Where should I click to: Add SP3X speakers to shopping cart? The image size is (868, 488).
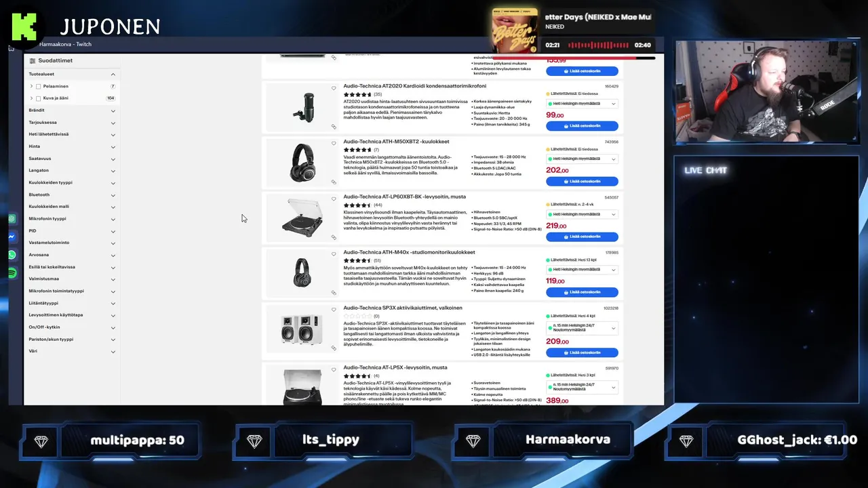point(582,352)
